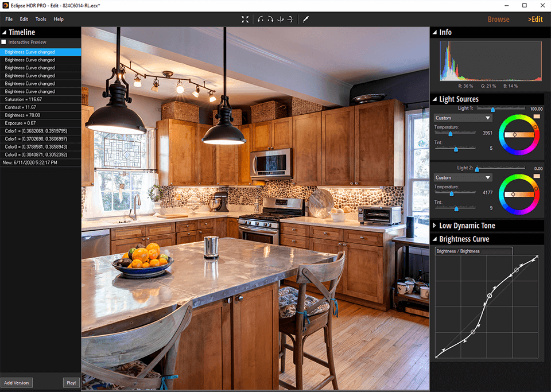Viewport: 551px width, 392px height.
Task: Collapse the Light Sources panel
Action: tap(434, 99)
